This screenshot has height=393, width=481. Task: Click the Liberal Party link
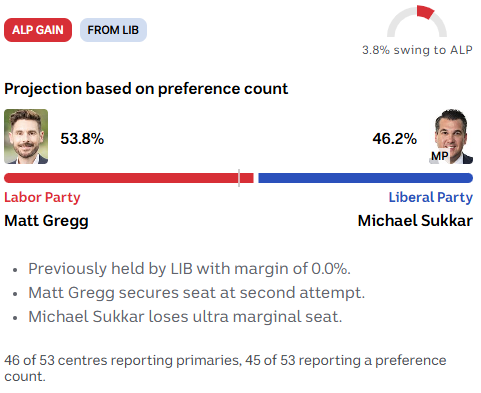pyautogui.click(x=431, y=197)
